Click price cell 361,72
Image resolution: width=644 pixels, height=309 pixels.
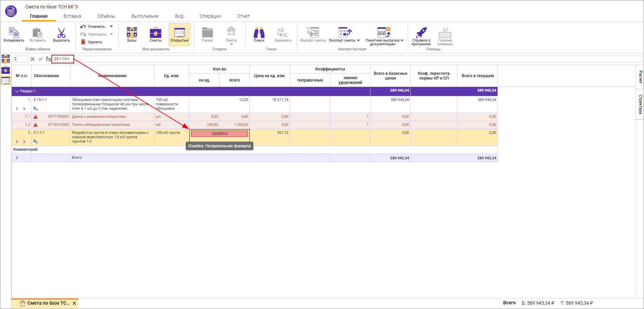click(x=270, y=137)
